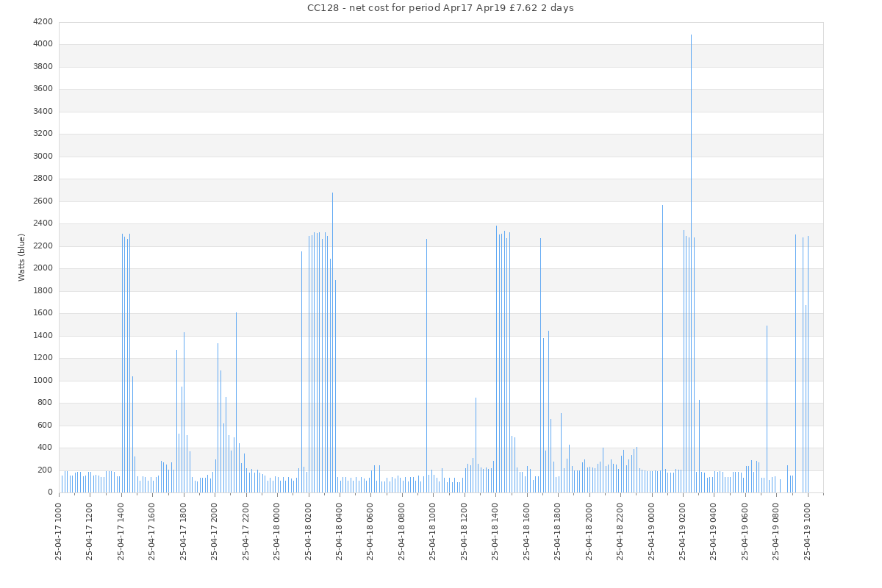Click the tallest spike reaching about 4080 watts
The image size is (882, 588).
[691, 265]
